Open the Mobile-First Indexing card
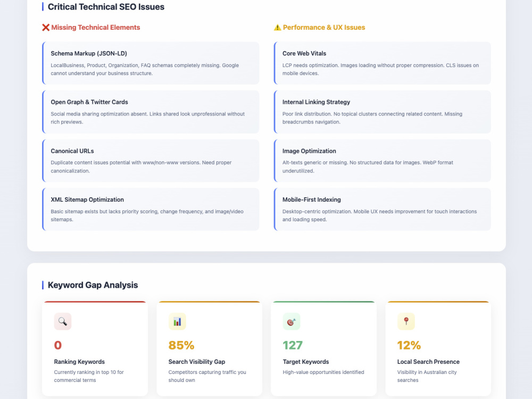Image resolution: width=532 pixels, height=399 pixels. (x=383, y=209)
